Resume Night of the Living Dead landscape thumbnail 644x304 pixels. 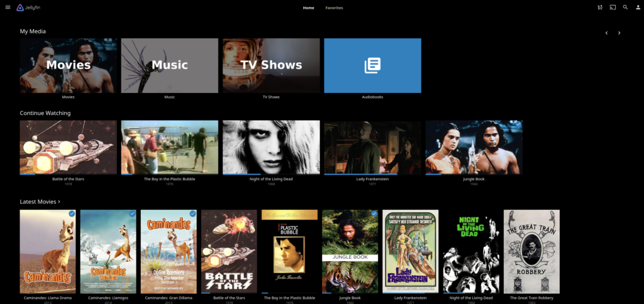271,148
